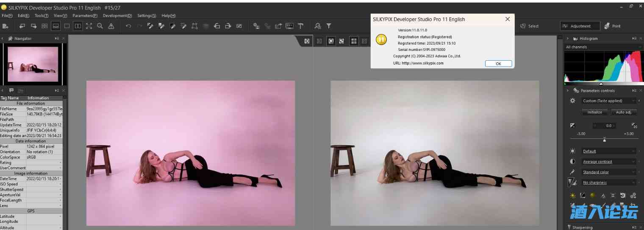
Task: Switch to combination thumbnail-preview view mode
Action: pyautogui.click(x=56, y=26)
